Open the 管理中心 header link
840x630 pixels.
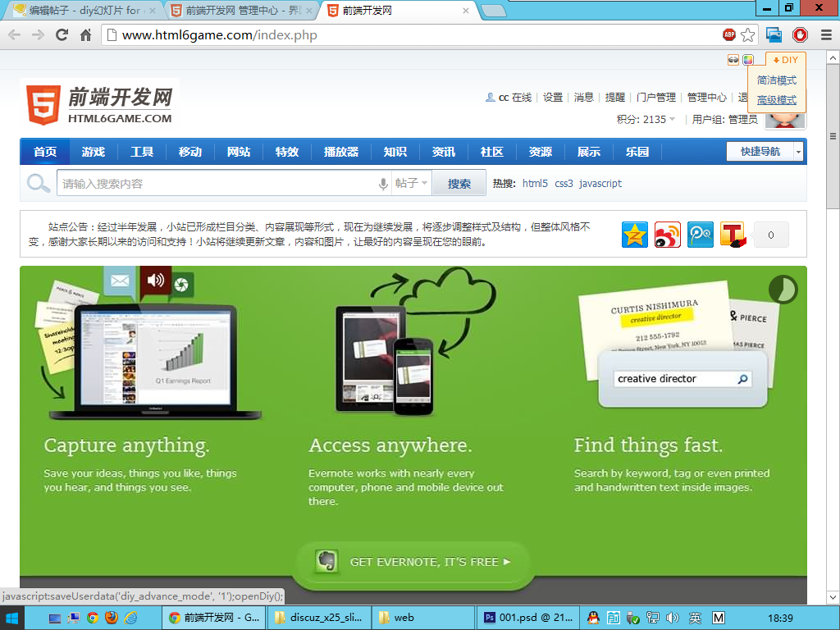click(x=707, y=98)
